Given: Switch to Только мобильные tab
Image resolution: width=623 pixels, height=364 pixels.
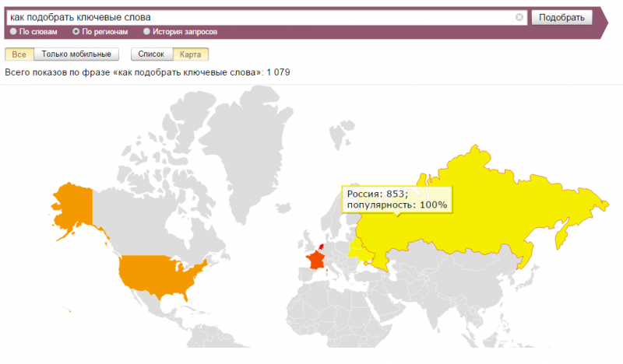Looking at the screenshot, I should (76, 54).
